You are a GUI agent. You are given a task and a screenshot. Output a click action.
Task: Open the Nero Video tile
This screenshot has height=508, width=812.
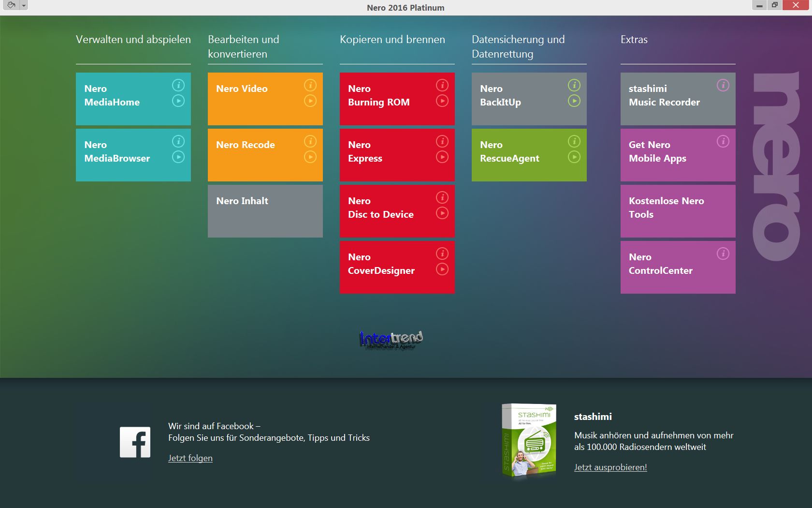pyautogui.click(x=265, y=99)
